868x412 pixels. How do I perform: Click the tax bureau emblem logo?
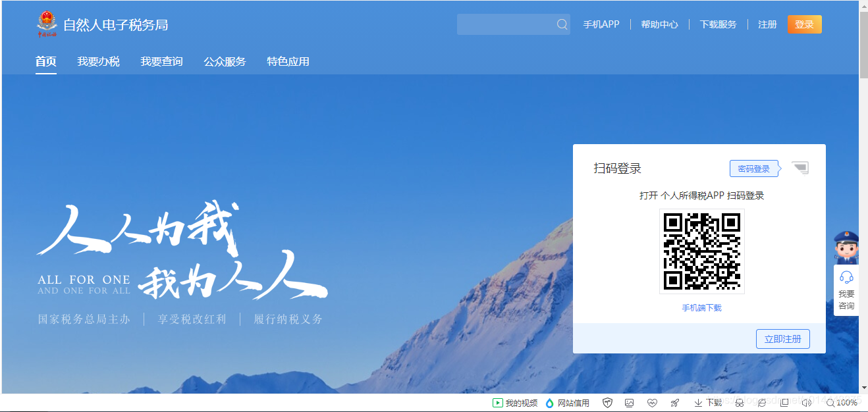(x=47, y=24)
